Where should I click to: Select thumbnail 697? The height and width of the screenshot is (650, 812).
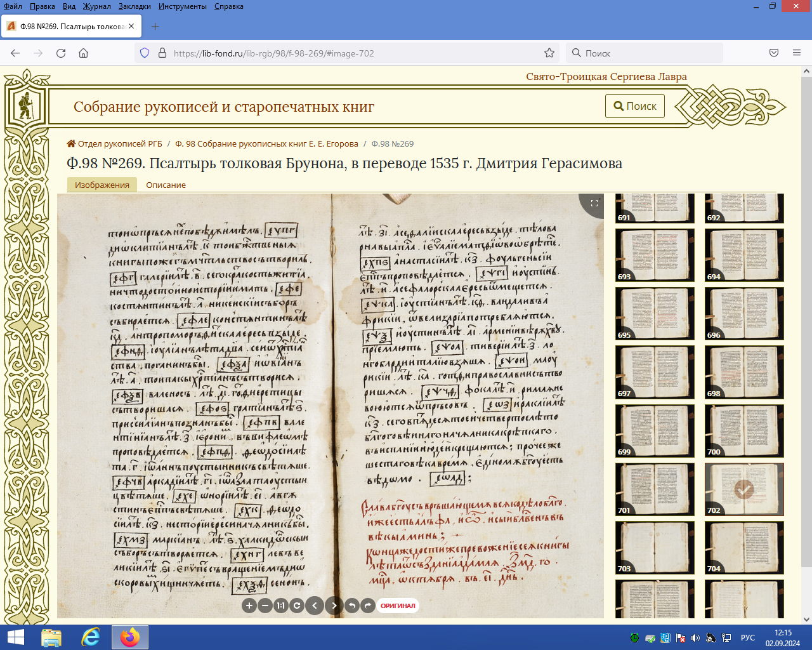pyautogui.click(x=655, y=372)
